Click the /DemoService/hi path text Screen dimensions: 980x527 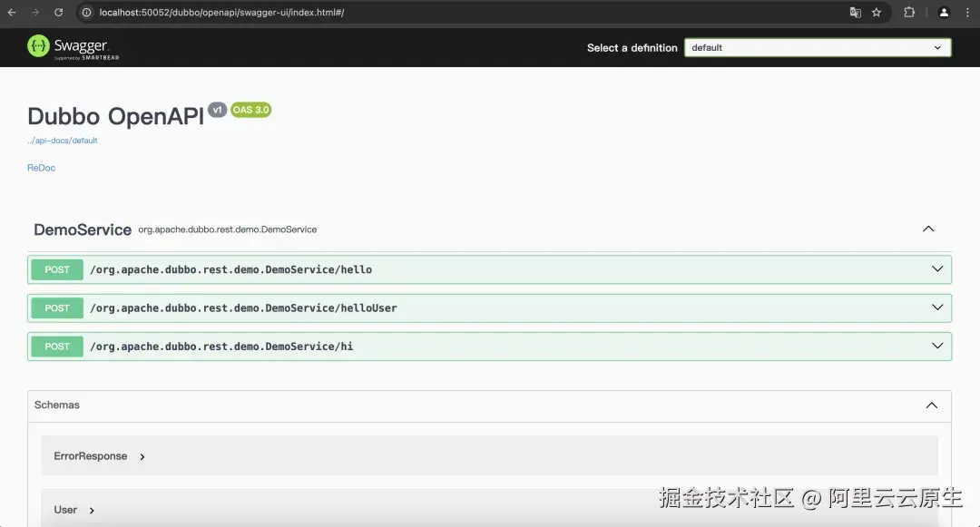[x=221, y=346]
